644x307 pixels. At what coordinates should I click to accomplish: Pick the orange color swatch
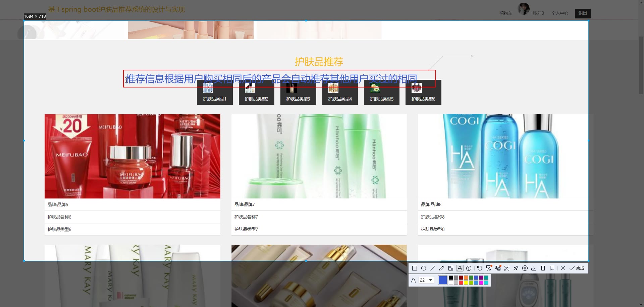tap(466, 278)
